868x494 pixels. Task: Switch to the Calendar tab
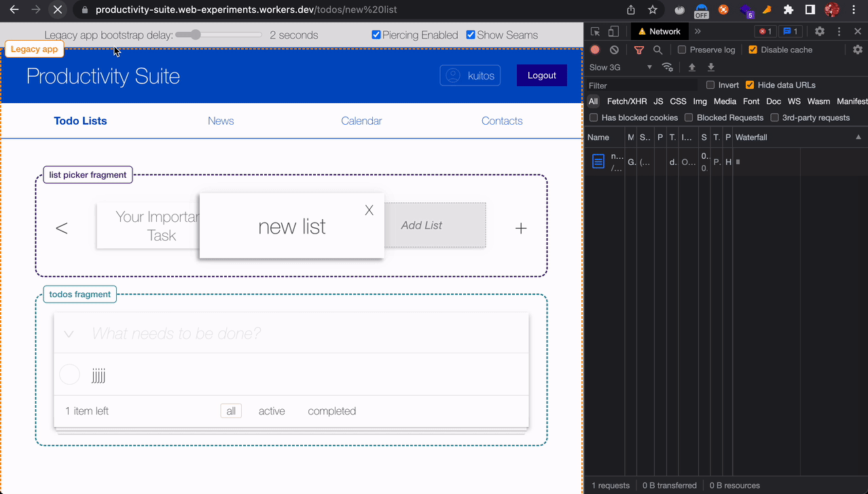pyautogui.click(x=361, y=121)
